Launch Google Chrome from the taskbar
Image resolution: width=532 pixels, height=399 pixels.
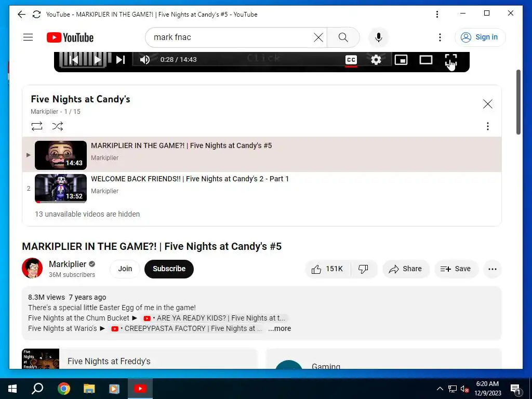point(63,389)
